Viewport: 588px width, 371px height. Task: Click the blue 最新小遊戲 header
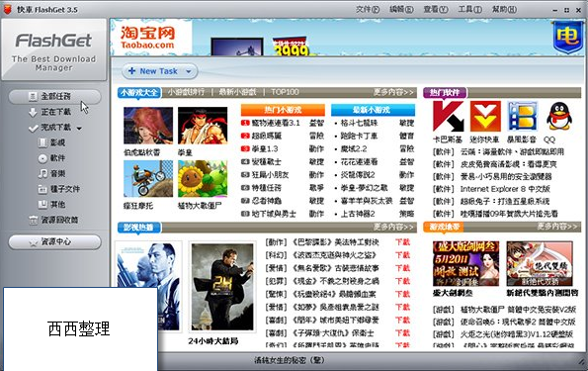tap(373, 110)
